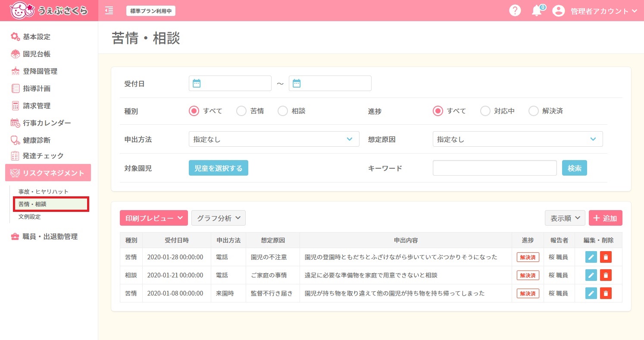Viewport: 644px width, 340px height.
Task: Click the 検索 search button
Action: click(x=575, y=168)
